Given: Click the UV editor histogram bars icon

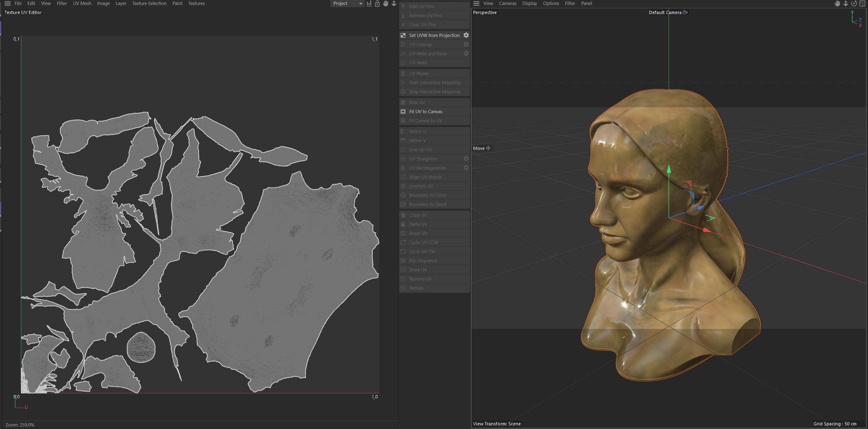Looking at the screenshot, I should click(369, 3).
